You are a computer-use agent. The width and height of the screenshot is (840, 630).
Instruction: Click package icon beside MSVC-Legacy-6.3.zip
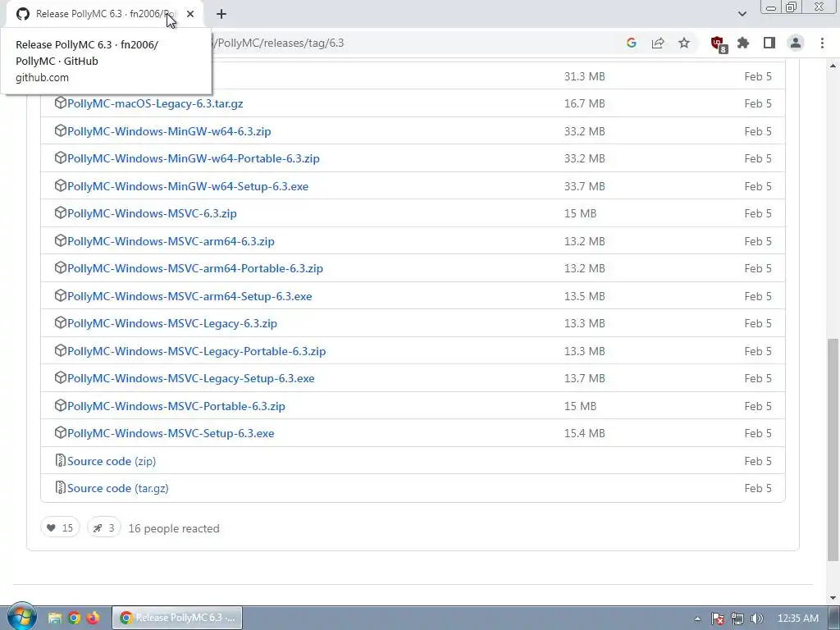[x=61, y=322]
